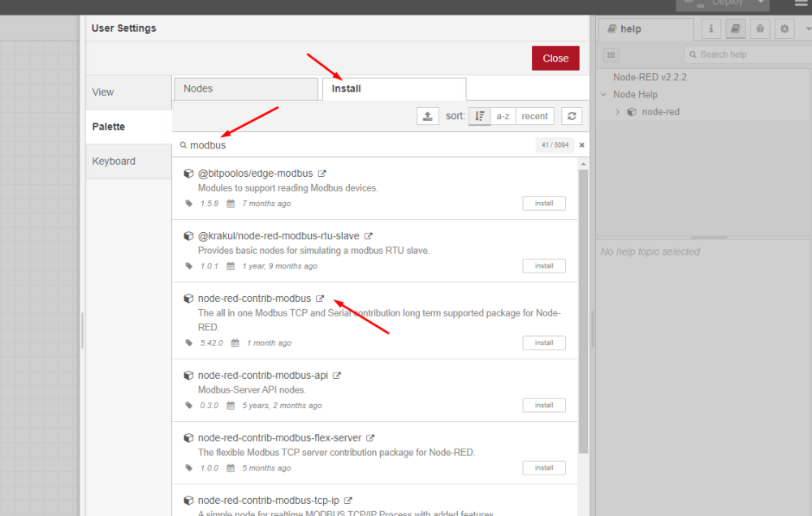This screenshot has width=812, height=516.
Task: Select the help sidebar tab
Action: coord(646,29)
